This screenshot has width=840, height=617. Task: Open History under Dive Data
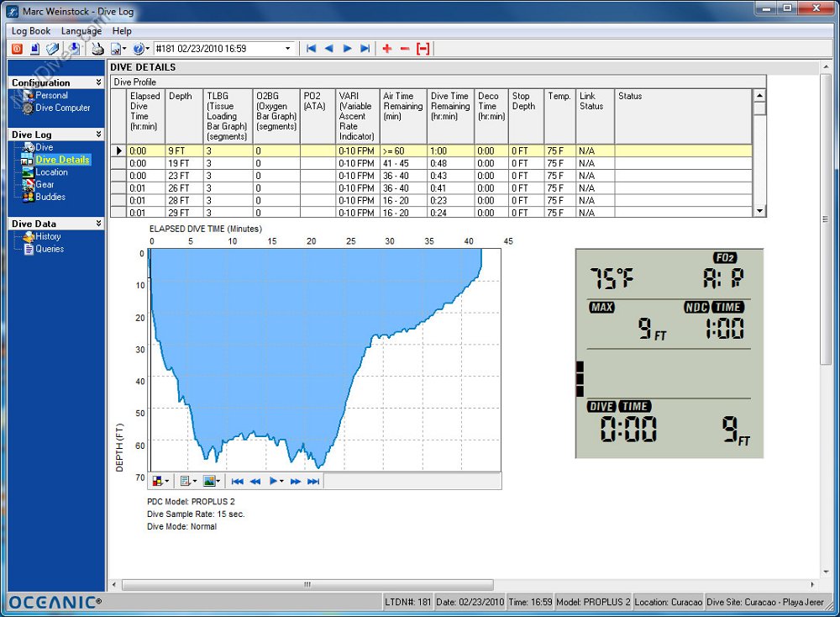48,236
